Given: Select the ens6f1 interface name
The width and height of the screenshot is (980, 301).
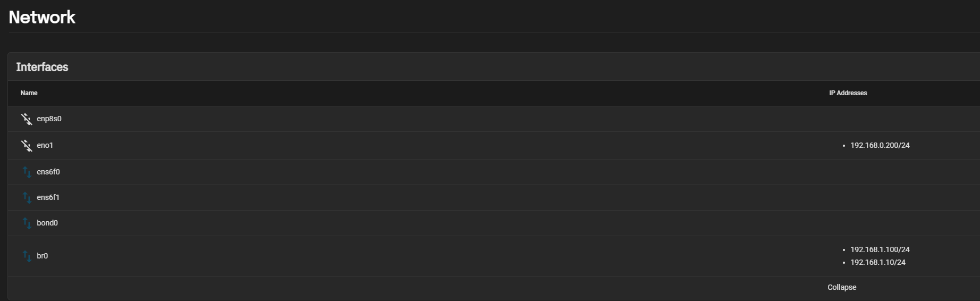Looking at the screenshot, I should click(48, 197).
